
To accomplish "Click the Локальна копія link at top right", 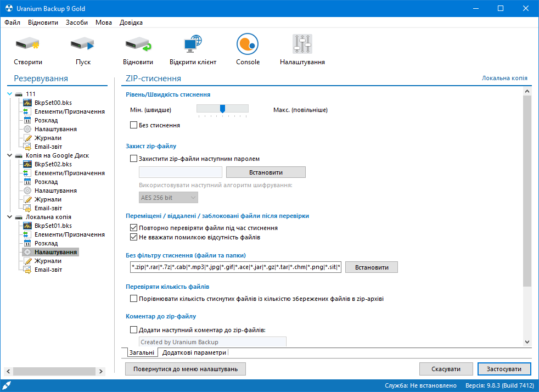I will click(x=504, y=78).
